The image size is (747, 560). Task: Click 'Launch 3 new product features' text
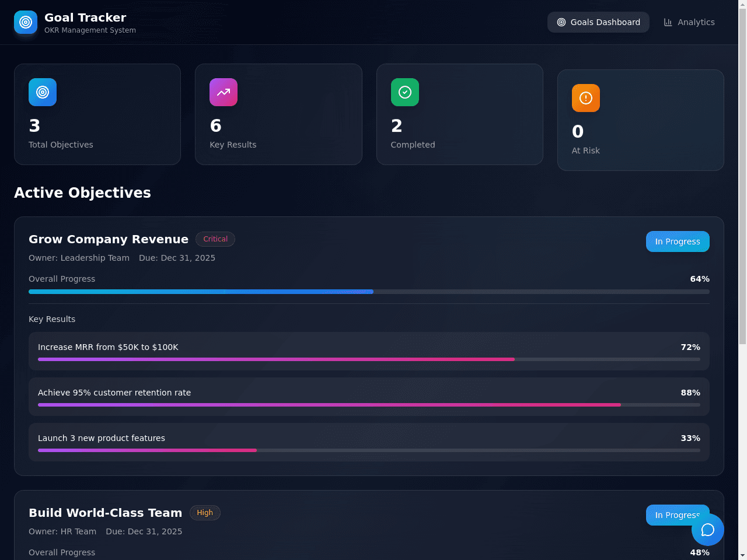pos(102,438)
